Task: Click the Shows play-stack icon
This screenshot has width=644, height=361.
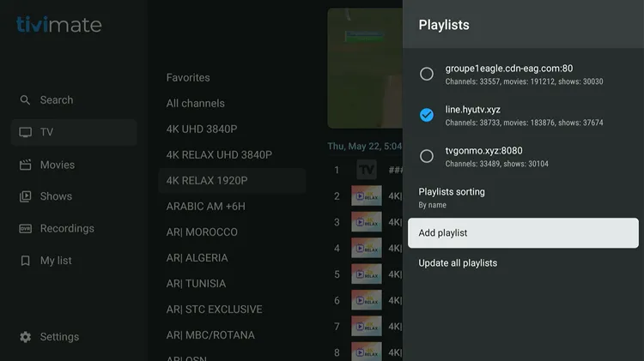Action: pyautogui.click(x=25, y=196)
